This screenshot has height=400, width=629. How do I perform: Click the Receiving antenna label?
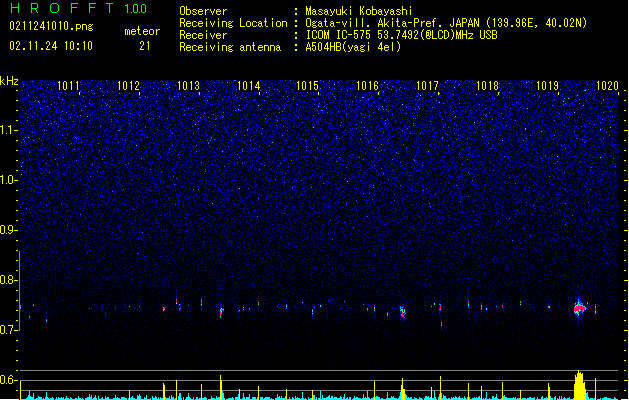tap(230, 47)
